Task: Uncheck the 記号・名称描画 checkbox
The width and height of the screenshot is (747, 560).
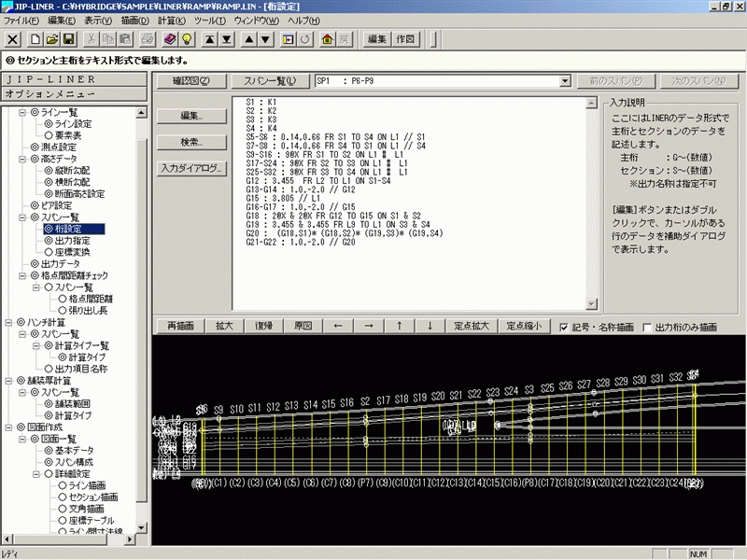Action: click(563, 328)
